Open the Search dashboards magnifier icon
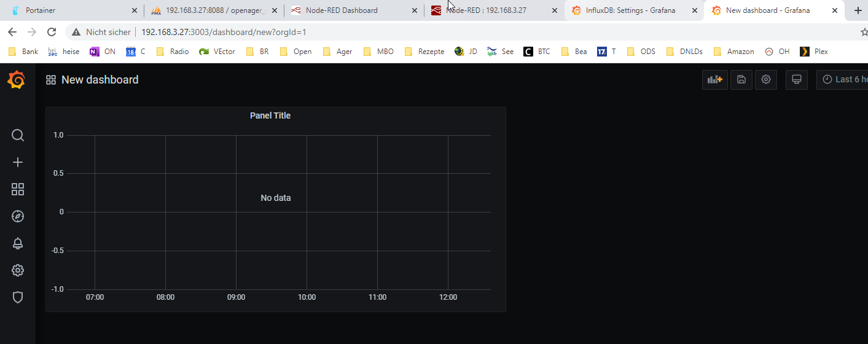Viewport: 868px width, 344px height. [x=18, y=135]
